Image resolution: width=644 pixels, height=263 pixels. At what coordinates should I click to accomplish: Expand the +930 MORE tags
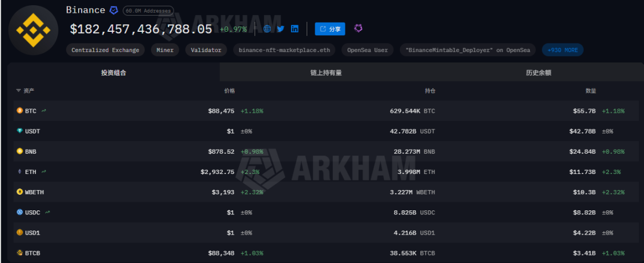562,50
